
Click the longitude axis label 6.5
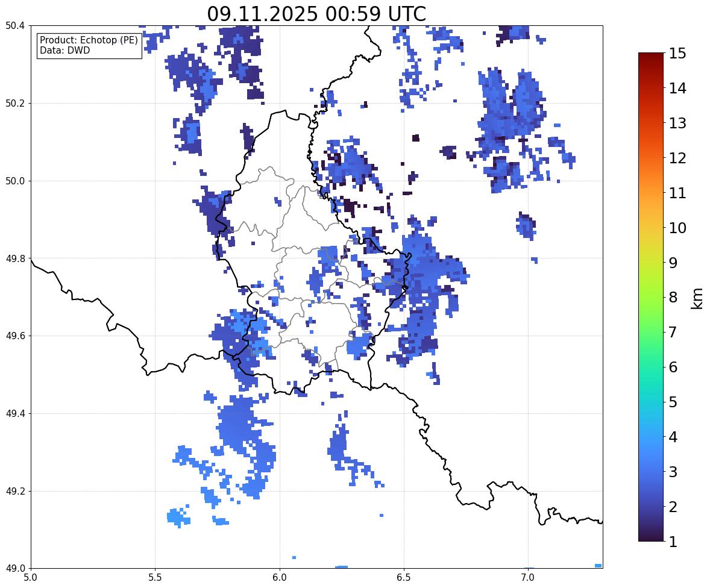404,578
